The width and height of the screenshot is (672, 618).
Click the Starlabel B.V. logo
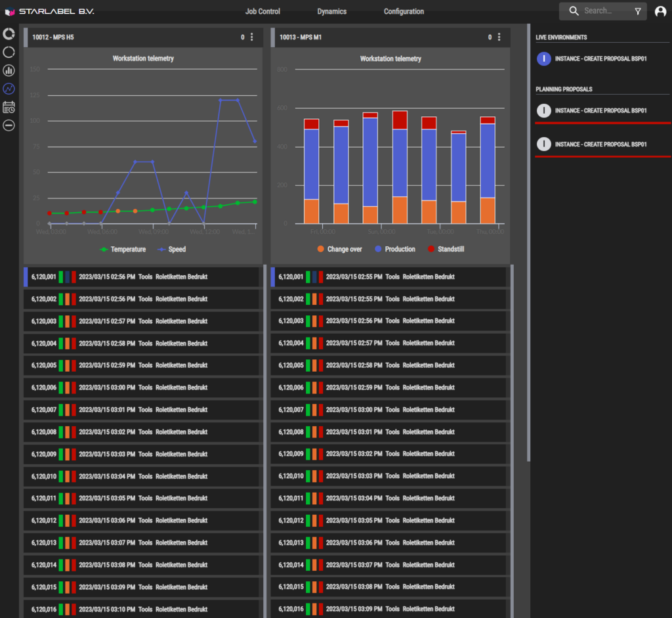click(50, 12)
